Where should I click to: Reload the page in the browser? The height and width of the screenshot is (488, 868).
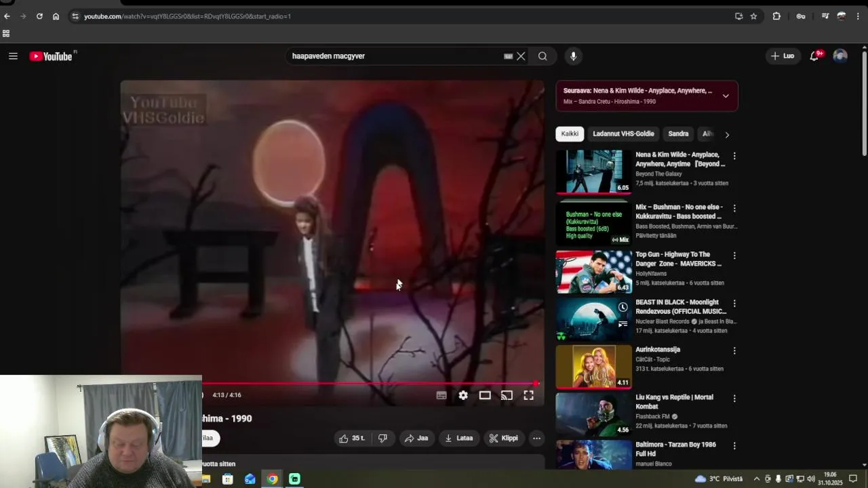click(x=39, y=16)
